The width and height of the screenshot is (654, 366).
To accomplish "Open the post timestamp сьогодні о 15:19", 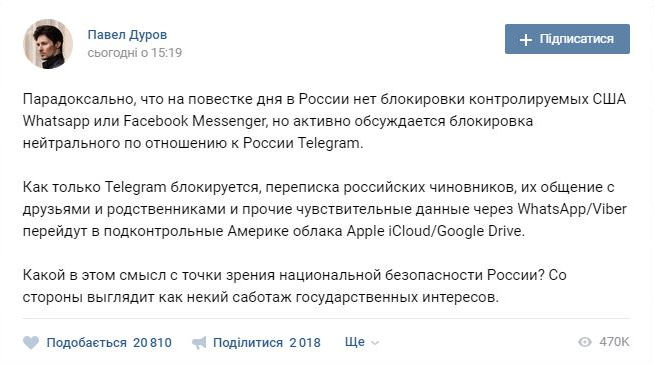I will point(135,53).
